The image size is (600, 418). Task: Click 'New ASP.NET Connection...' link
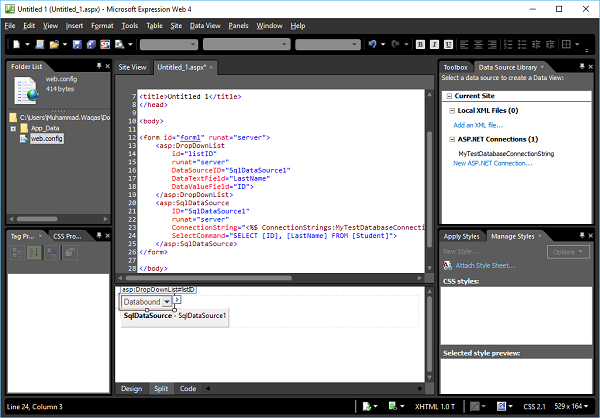point(493,163)
